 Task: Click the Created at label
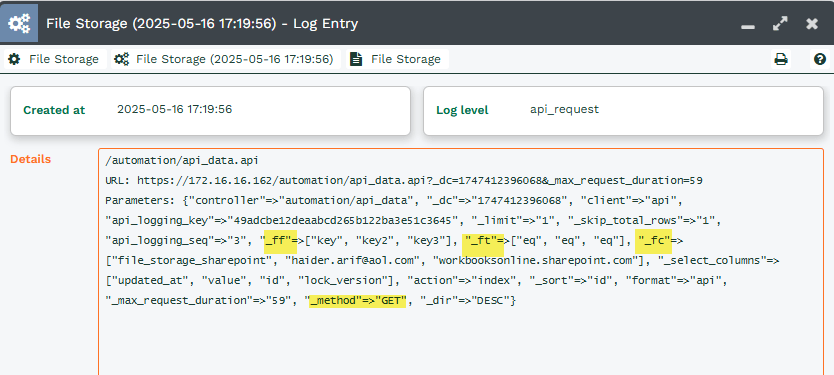[x=54, y=110]
